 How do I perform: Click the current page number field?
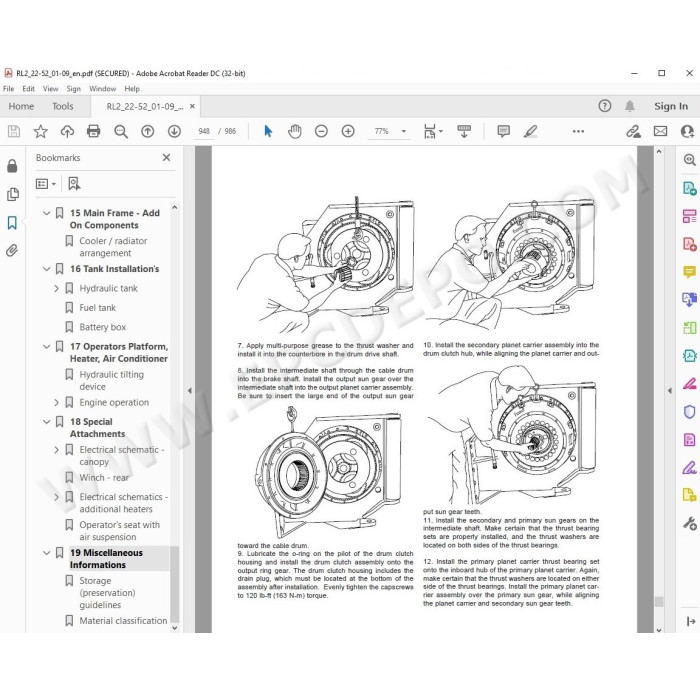204,131
